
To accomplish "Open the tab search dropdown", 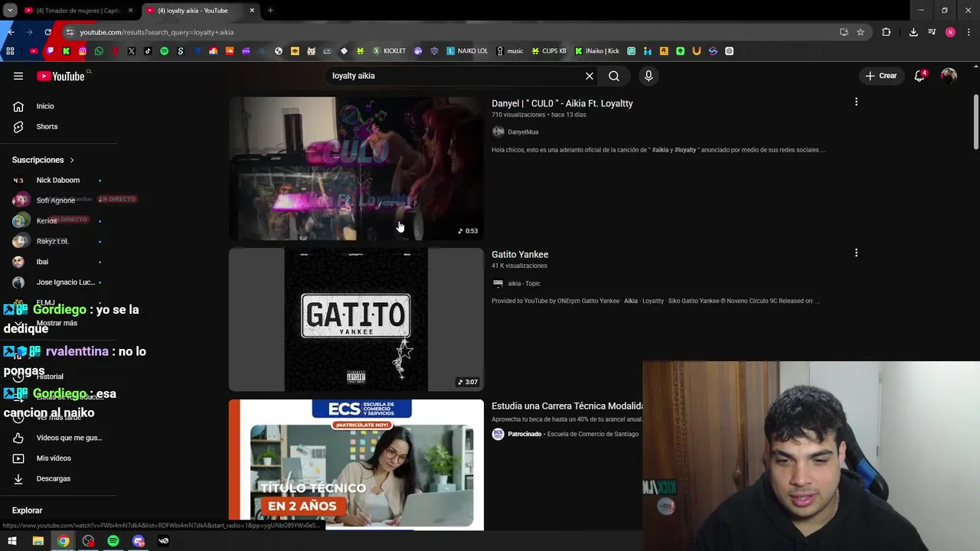I will point(10,11).
